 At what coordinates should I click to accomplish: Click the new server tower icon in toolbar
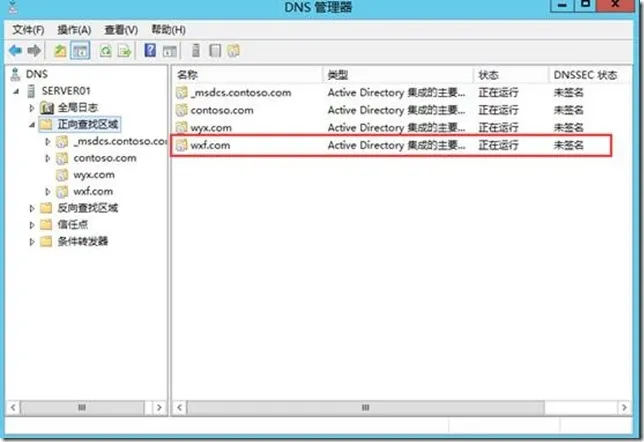[196, 51]
